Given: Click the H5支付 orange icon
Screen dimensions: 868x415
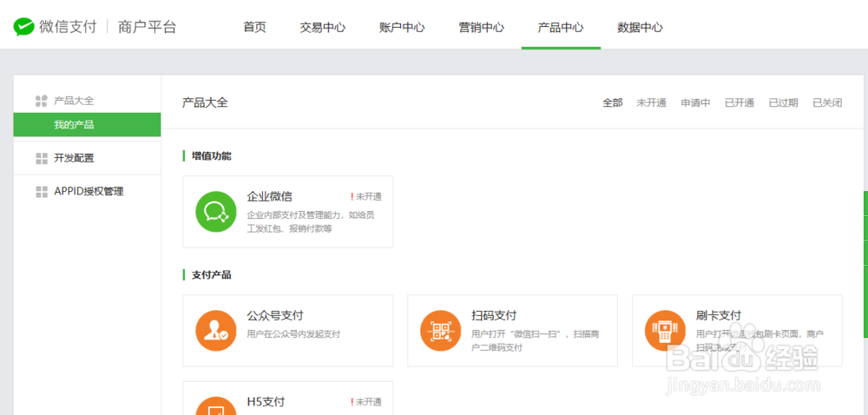Looking at the screenshot, I should (216, 406).
